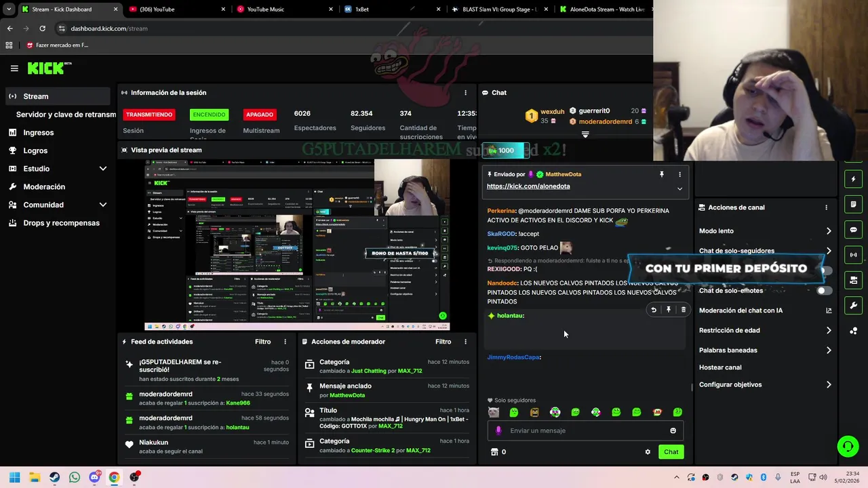Open the hamburger menu beside the Kick logo
This screenshot has width=868, height=488.
coord(14,68)
